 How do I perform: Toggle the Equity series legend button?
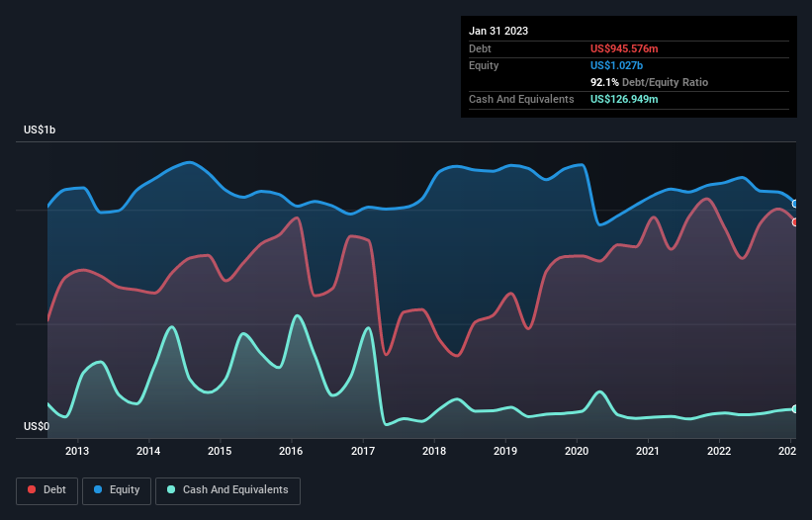[x=117, y=490]
